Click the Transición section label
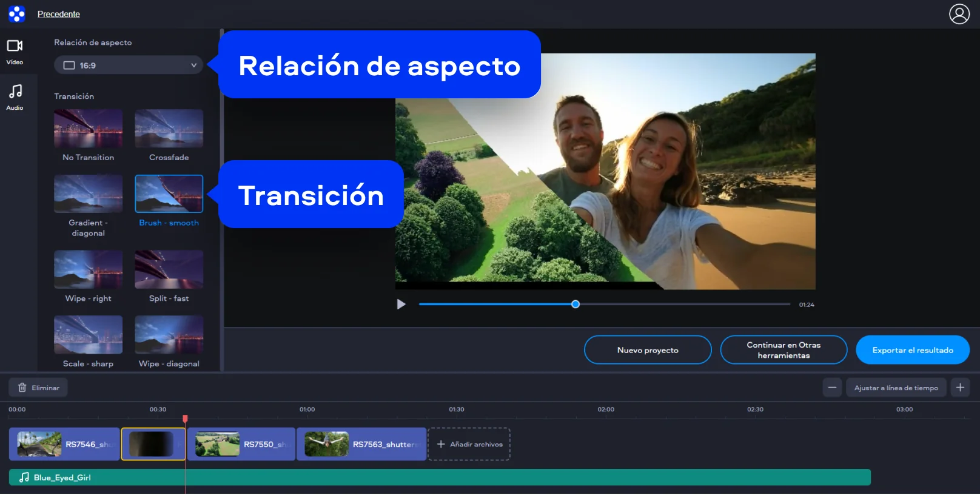Screen dimensions: 980x495 tap(74, 96)
